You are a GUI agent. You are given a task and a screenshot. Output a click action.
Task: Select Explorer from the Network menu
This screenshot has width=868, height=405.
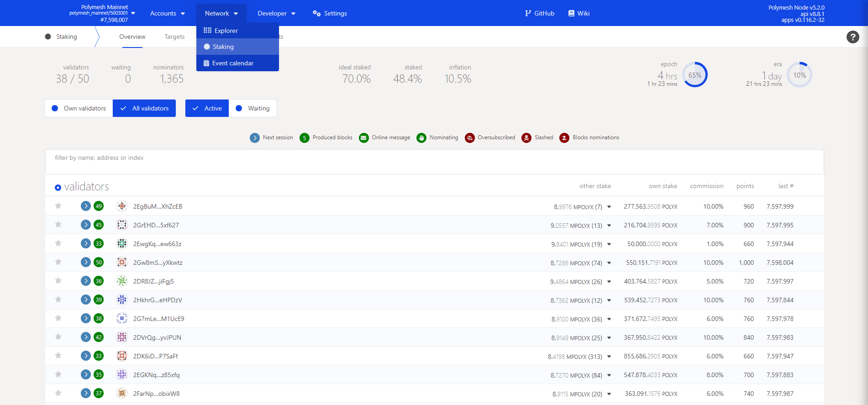pos(237,31)
